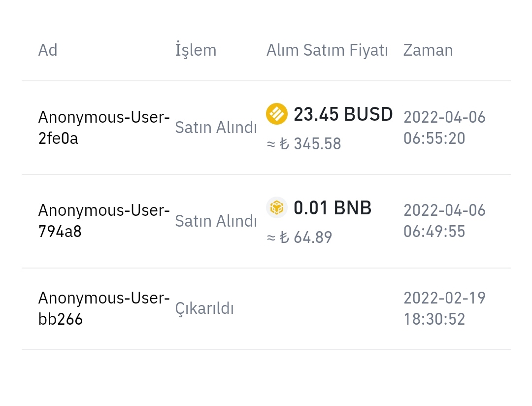Click the 2022-04-06 06:49:55 timestamp

(444, 221)
